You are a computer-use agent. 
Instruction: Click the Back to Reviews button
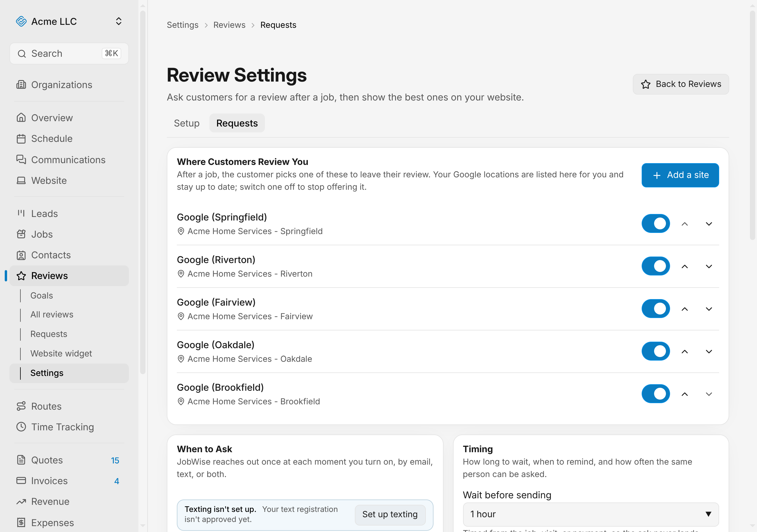680,84
